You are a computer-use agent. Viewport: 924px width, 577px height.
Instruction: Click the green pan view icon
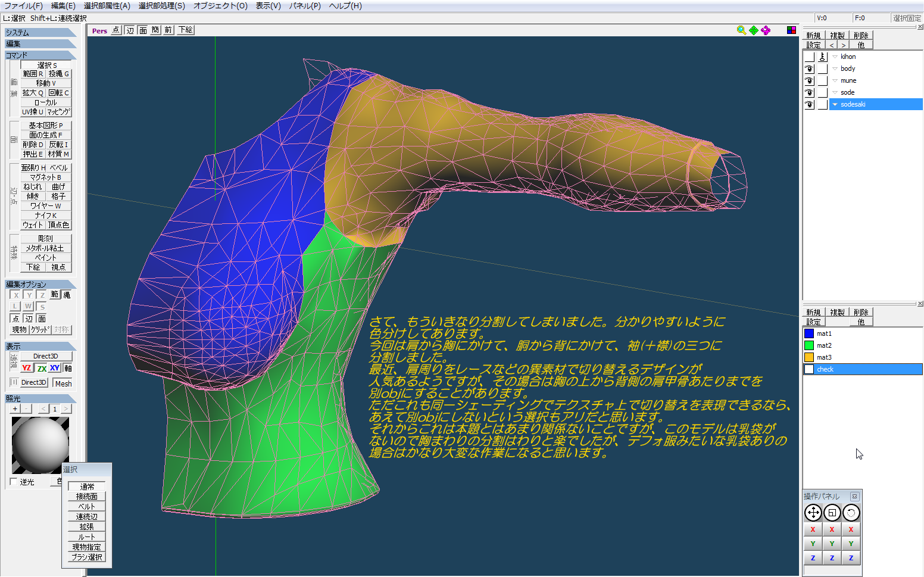click(x=754, y=30)
